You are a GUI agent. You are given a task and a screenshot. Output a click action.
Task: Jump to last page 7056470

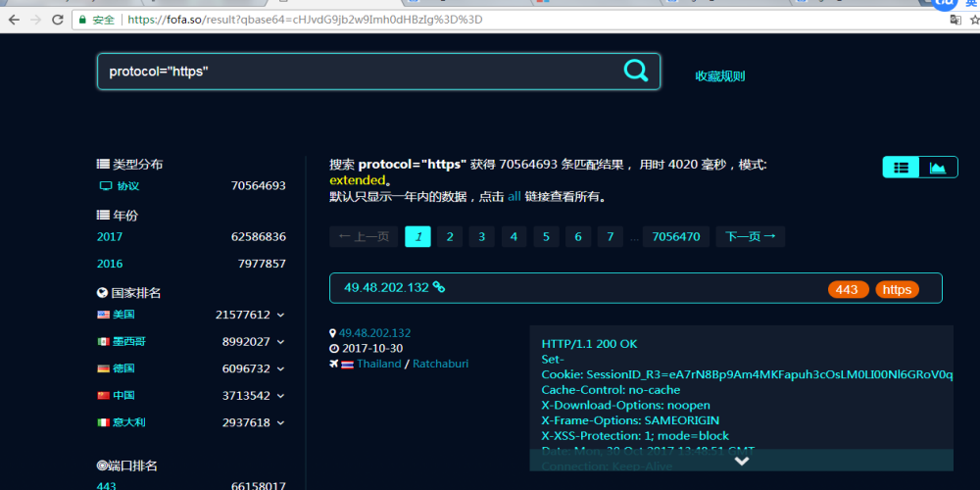[675, 236]
